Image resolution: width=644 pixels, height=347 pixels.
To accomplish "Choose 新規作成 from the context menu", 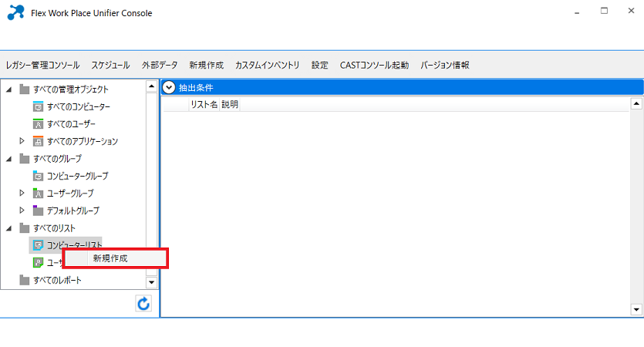I will click(116, 258).
